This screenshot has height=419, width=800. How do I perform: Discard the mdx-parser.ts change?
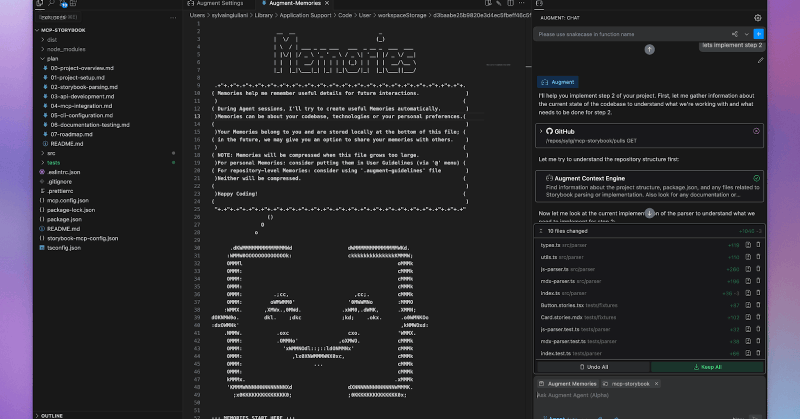tap(758, 281)
